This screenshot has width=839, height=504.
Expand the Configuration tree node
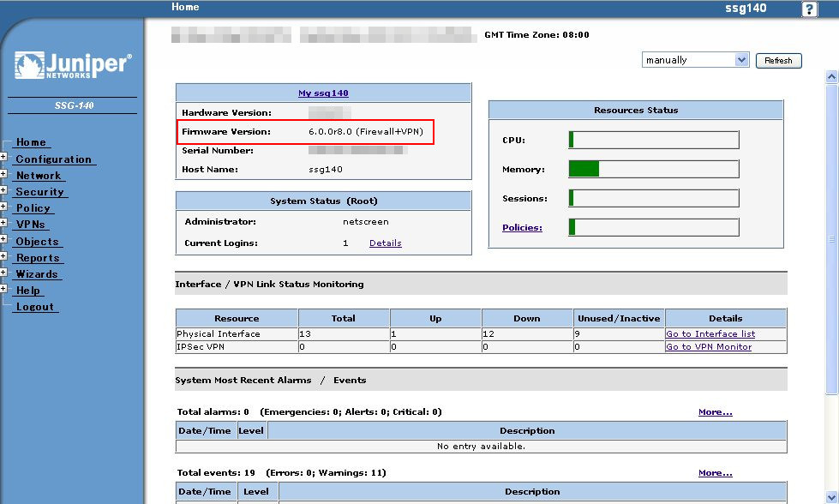(3, 157)
